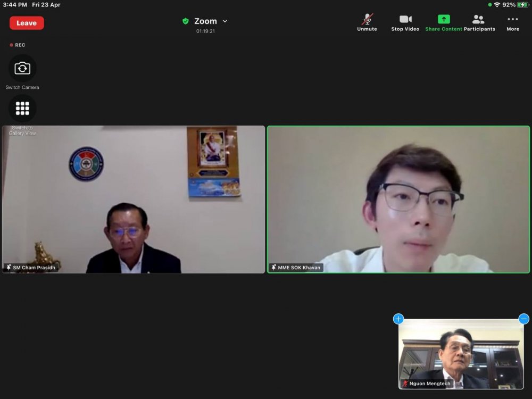Viewport: 532px width, 399px height.
Task: Unmute the microphone
Action: coord(367,22)
